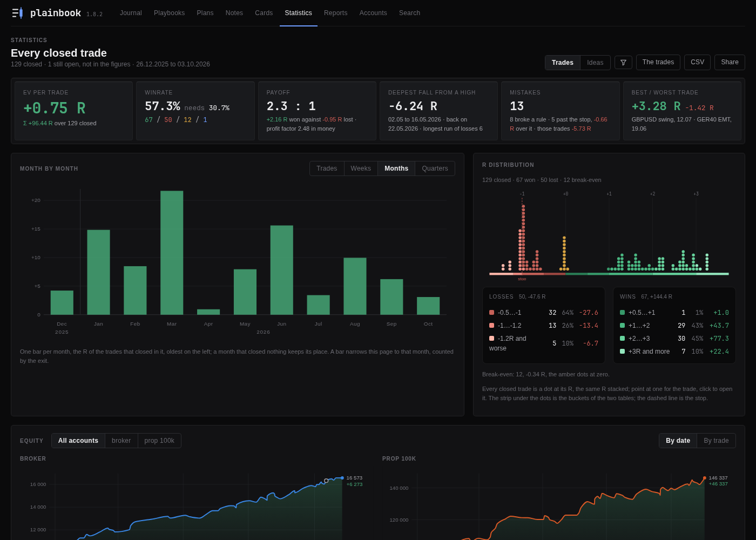Click the Payoff 2.3 : 1 value
Image resolution: width=756 pixels, height=540 pixels.
point(291,106)
